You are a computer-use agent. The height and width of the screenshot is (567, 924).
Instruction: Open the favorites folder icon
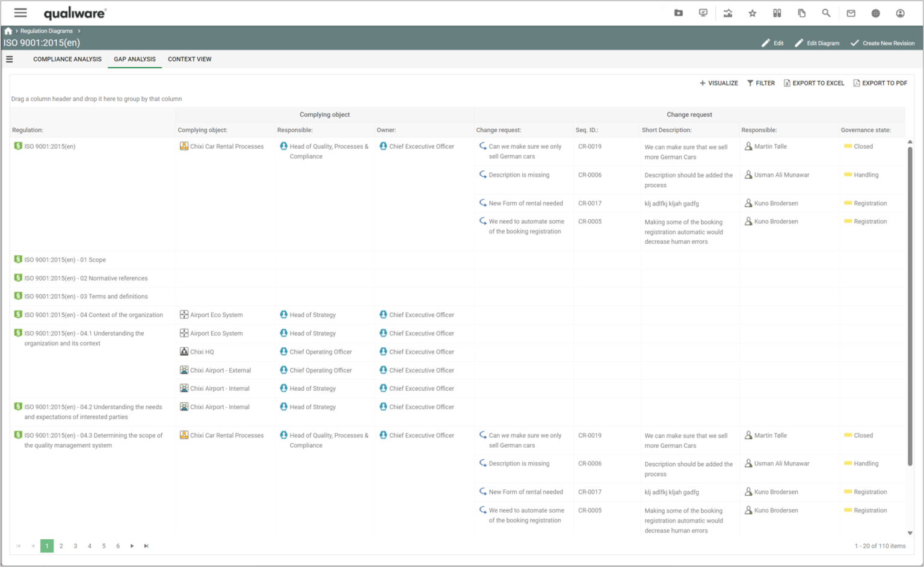[679, 13]
